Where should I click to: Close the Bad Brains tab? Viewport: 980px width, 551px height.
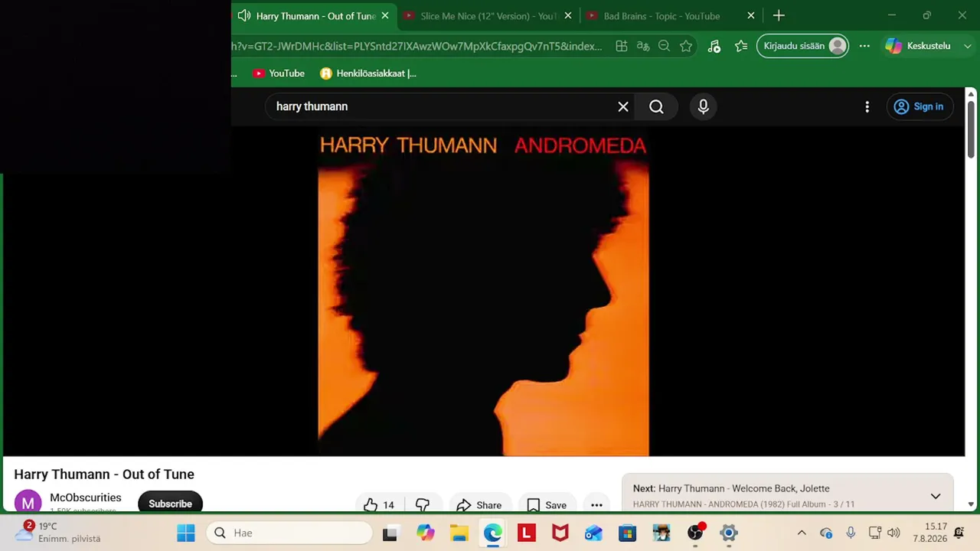pyautogui.click(x=751, y=15)
